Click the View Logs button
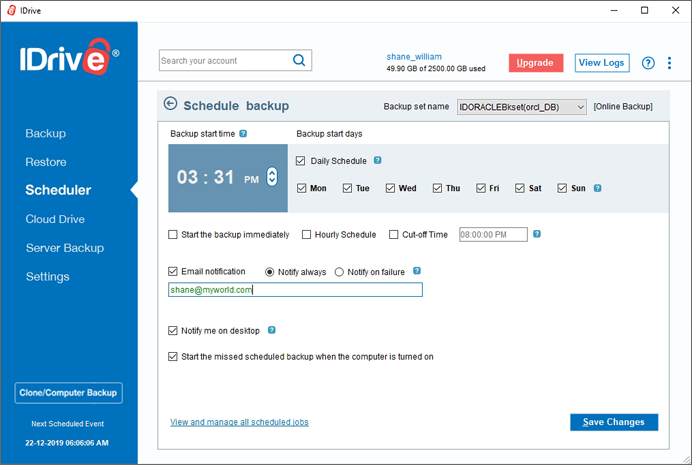 602,63
